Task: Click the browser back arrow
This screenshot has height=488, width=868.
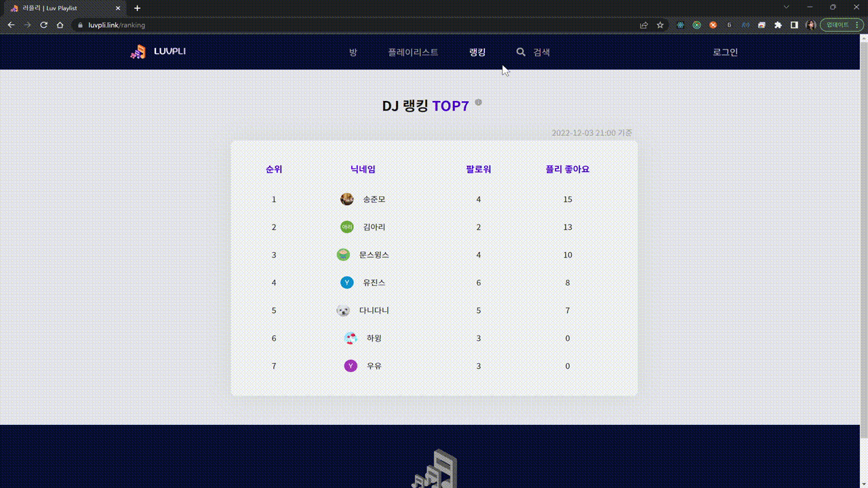Action: (x=11, y=25)
